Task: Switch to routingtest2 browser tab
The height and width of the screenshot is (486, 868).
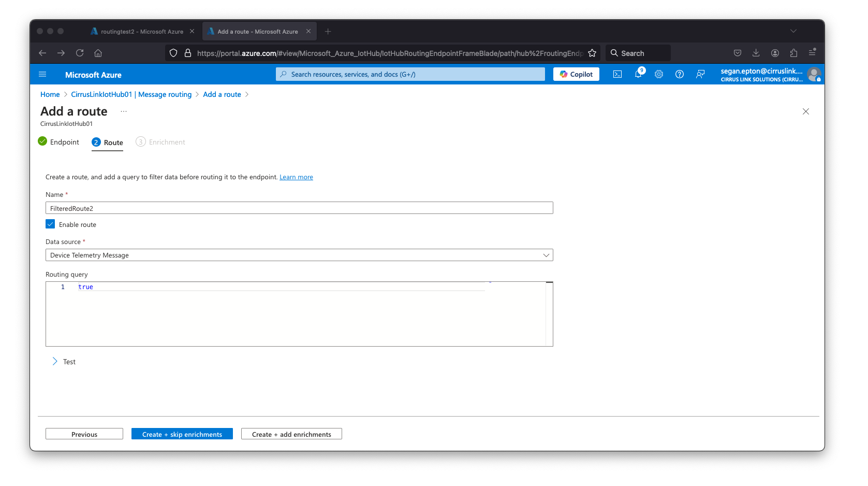Action: click(138, 32)
